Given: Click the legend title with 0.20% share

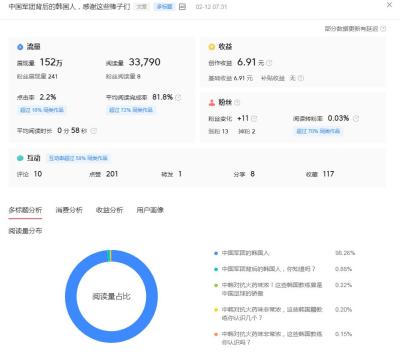Looking at the screenshot, I should point(272,314).
